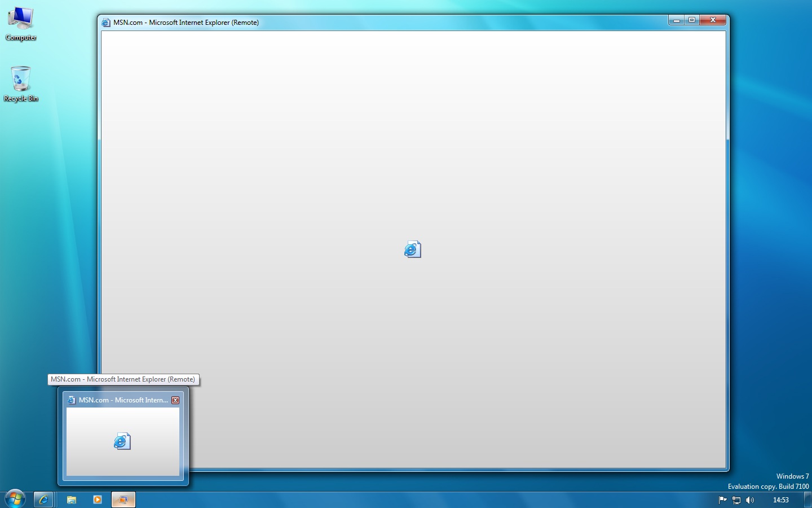Open the Computer desktop icon
This screenshot has height=508, width=812.
[21, 24]
